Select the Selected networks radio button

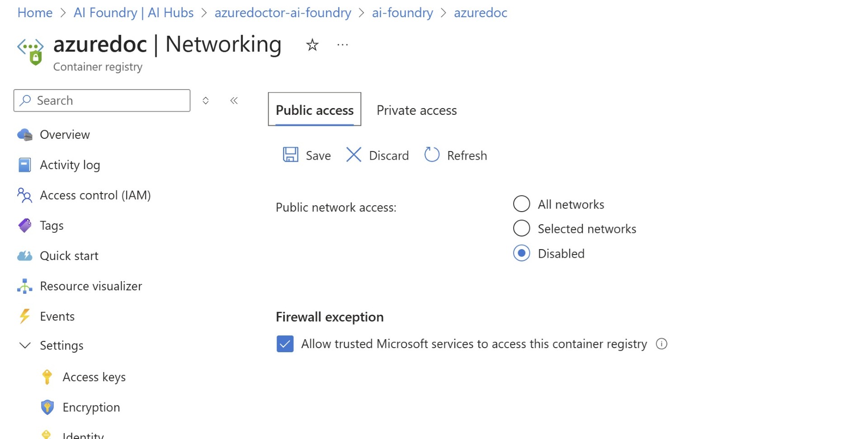tap(521, 228)
